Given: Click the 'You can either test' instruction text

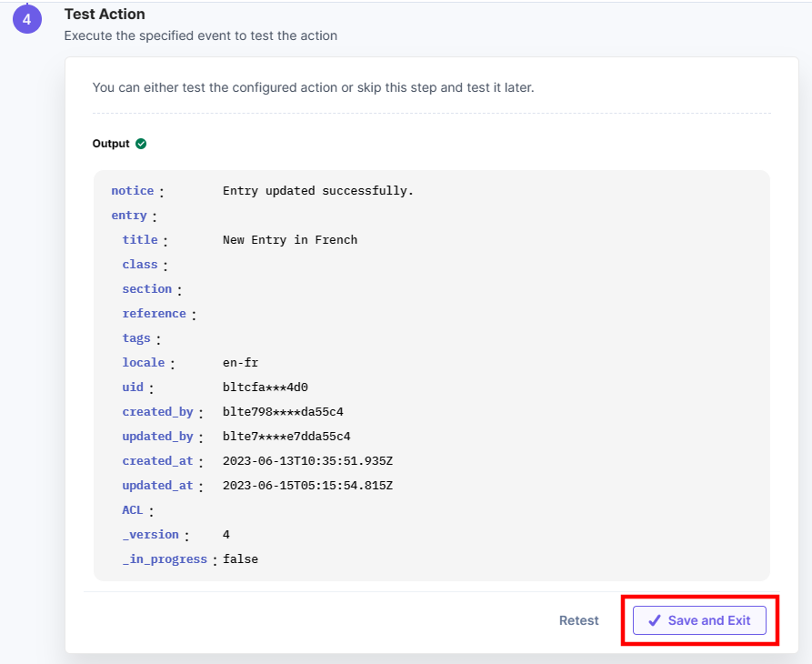Looking at the screenshot, I should pos(313,88).
